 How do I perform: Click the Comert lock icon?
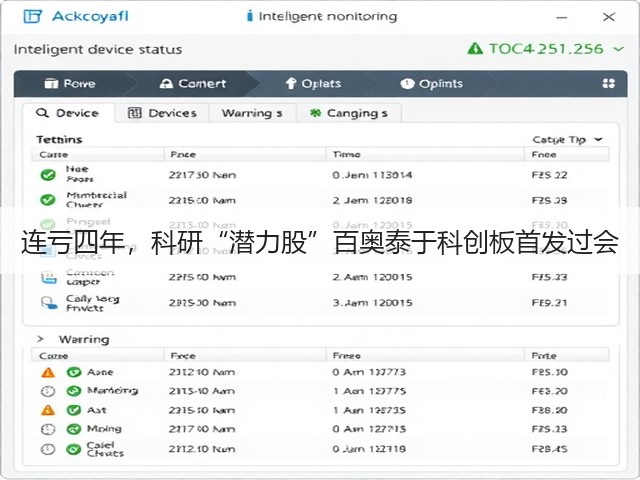166,84
